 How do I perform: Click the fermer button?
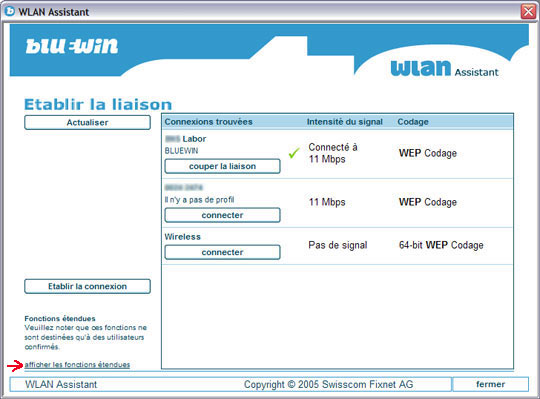tap(490, 384)
